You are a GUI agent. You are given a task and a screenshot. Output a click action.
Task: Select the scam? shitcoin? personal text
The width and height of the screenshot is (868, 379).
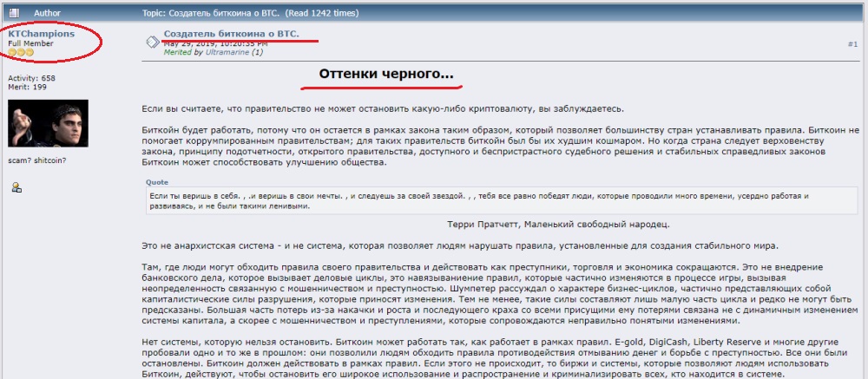coord(37,160)
